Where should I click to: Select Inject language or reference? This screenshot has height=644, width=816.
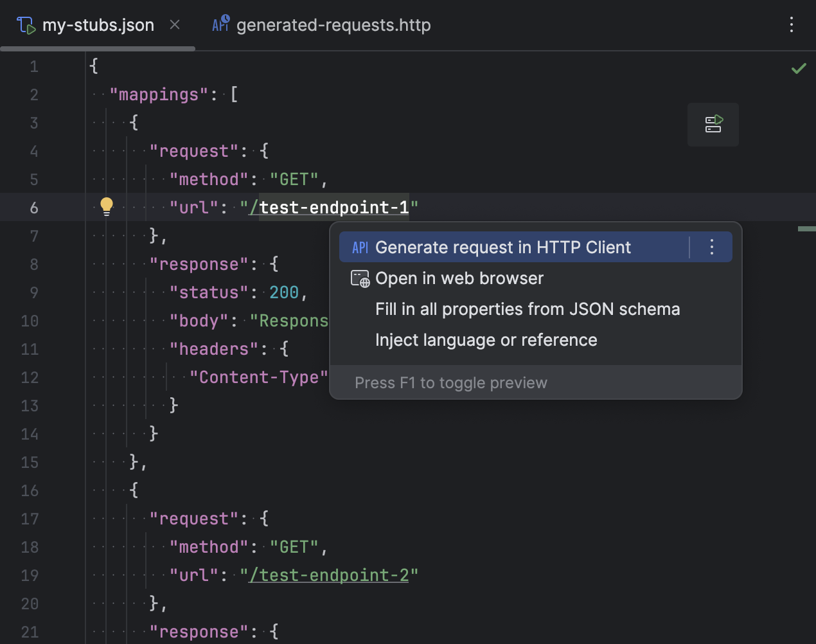click(x=486, y=339)
